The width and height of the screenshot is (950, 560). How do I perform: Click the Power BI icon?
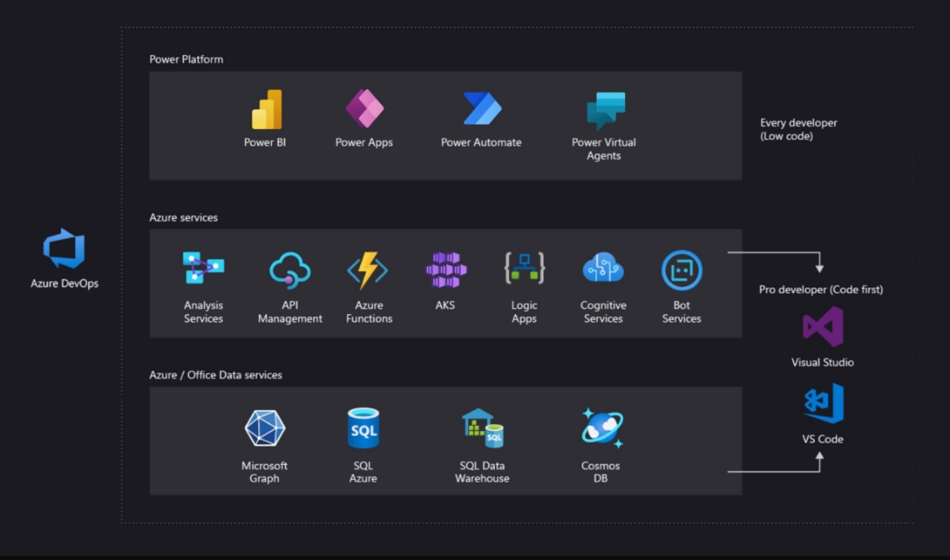tap(267, 109)
